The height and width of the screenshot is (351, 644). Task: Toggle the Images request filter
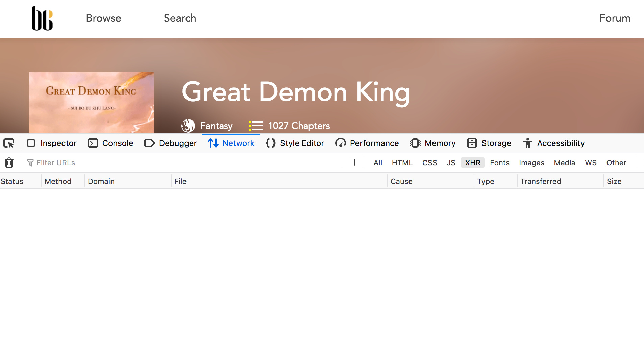pyautogui.click(x=531, y=163)
